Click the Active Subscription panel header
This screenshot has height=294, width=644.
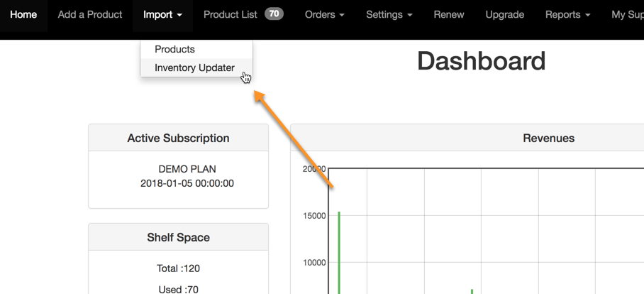(178, 138)
